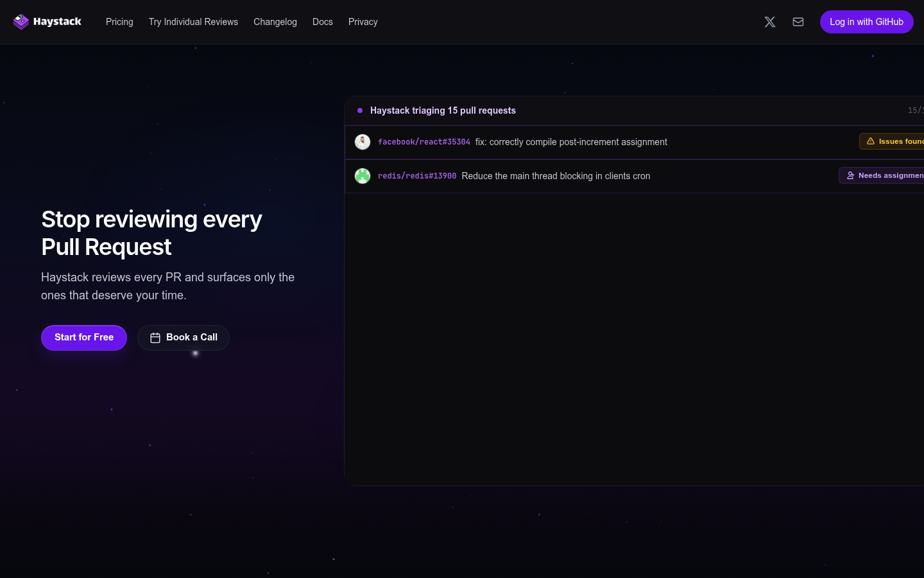Click the email envelope icon
This screenshot has width=924, height=578.
click(798, 22)
